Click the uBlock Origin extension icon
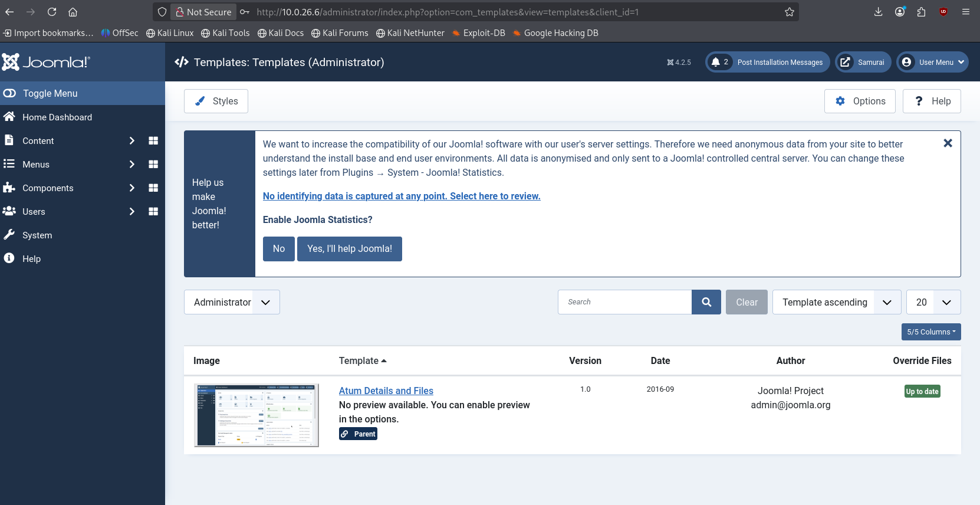 pos(943,12)
